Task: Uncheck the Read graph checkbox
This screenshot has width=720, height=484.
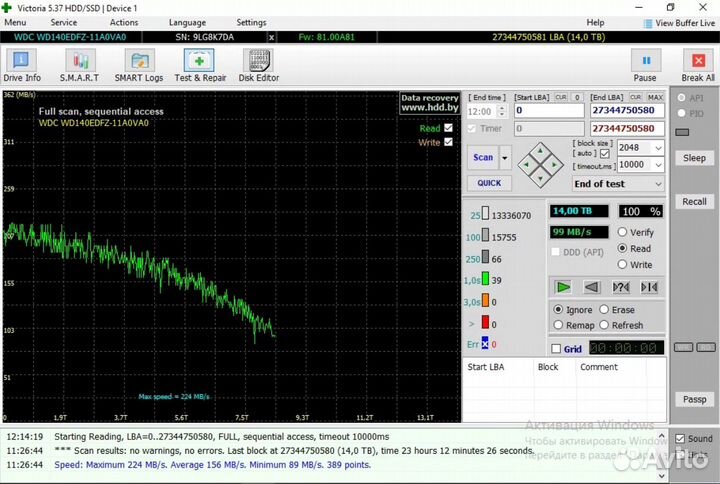Action: tap(448, 128)
